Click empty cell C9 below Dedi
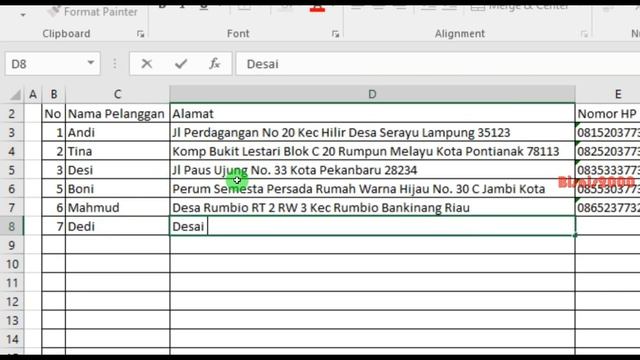This screenshot has width=640, height=360. pyautogui.click(x=118, y=245)
